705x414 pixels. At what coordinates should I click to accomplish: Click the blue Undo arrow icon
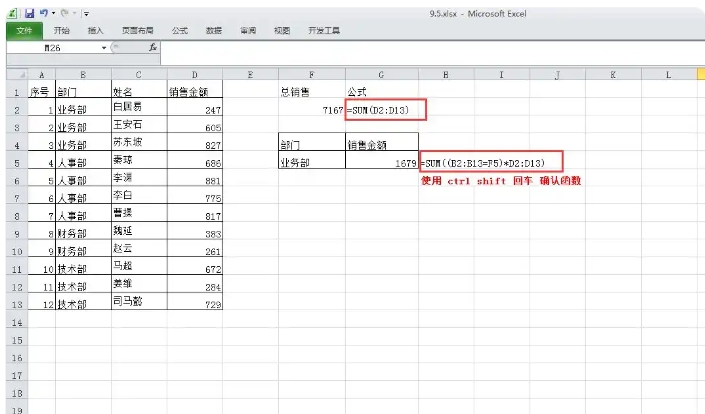pos(44,13)
